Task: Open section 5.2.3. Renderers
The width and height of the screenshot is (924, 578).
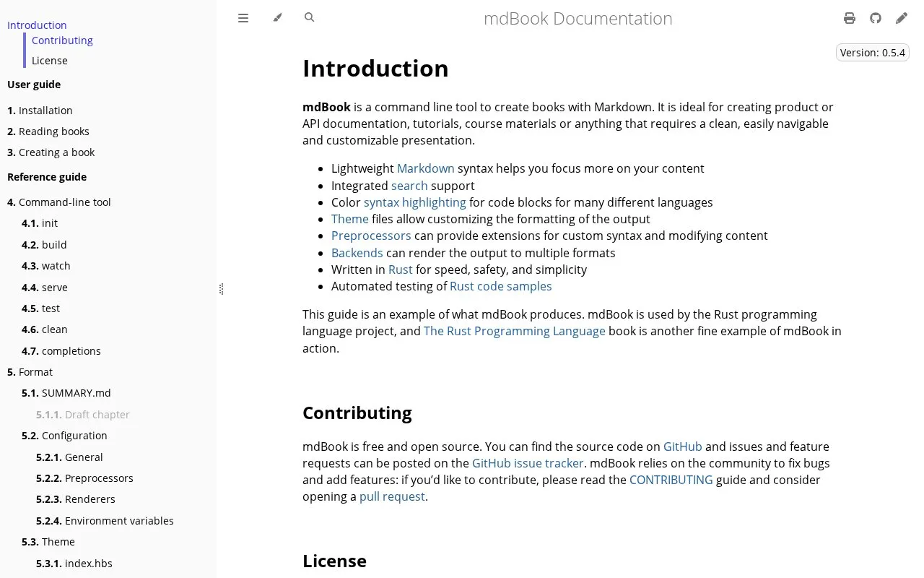Action: (76, 499)
